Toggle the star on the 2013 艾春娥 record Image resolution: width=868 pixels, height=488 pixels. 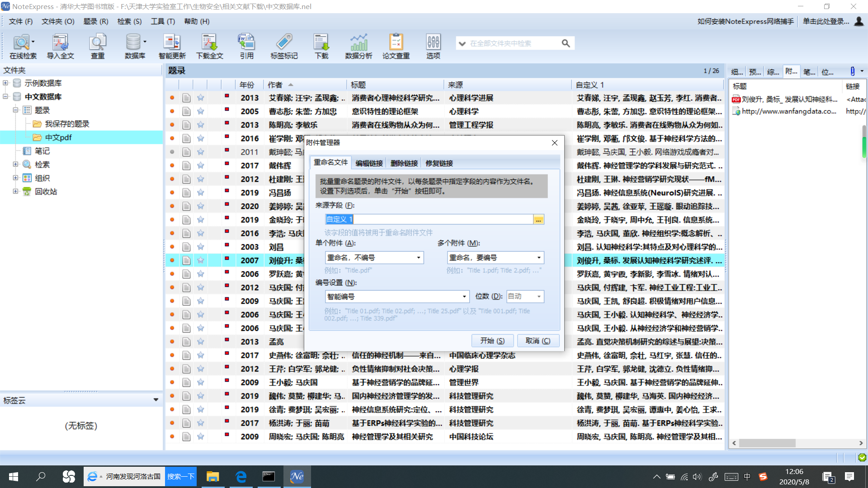[x=200, y=98]
